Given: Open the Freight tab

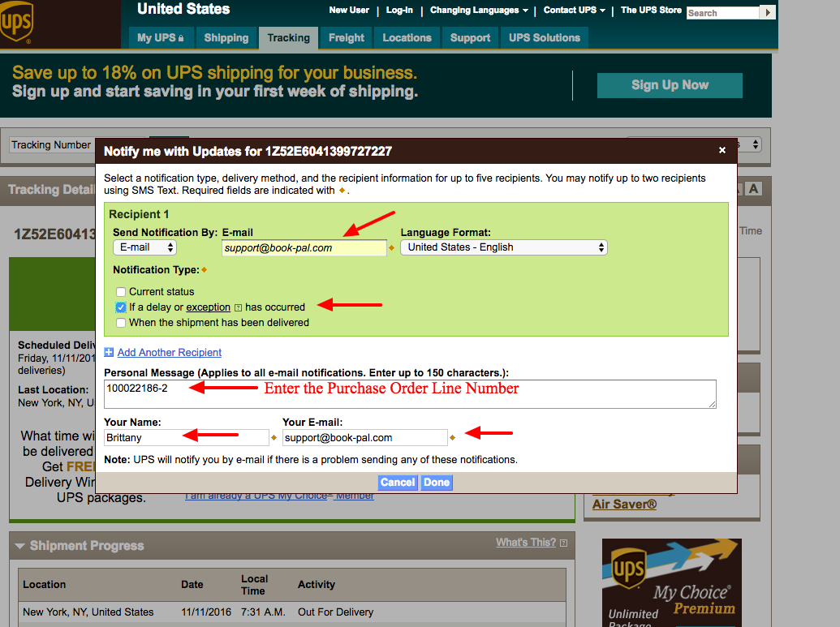Looking at the screenshot, I should (x=346, y=38).
